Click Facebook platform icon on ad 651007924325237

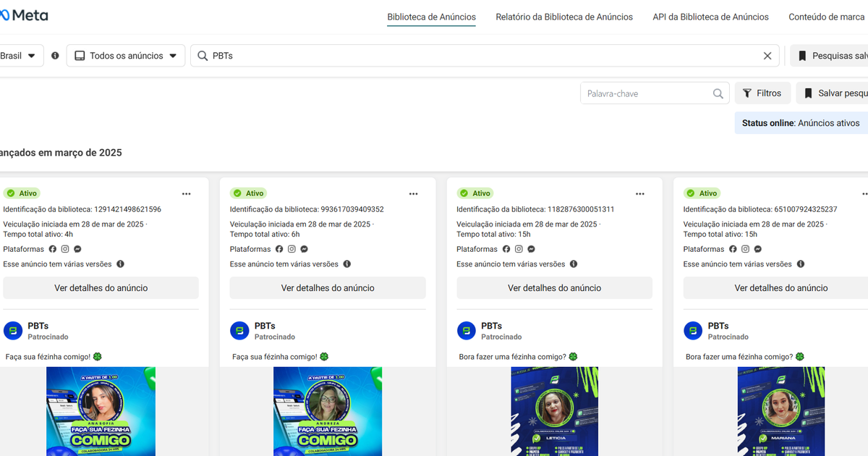733,249
